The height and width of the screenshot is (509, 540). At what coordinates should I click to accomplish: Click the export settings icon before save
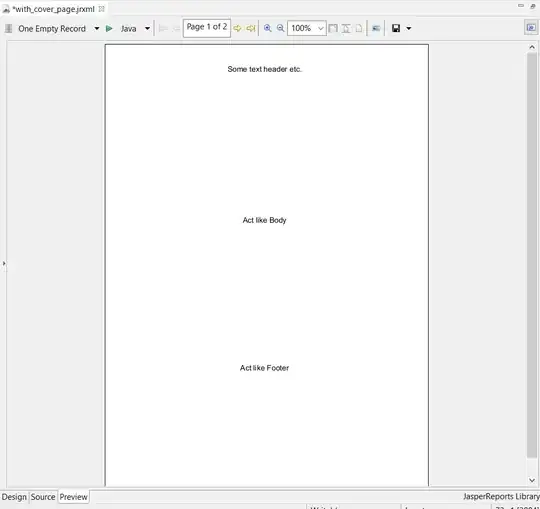[376, 29]
